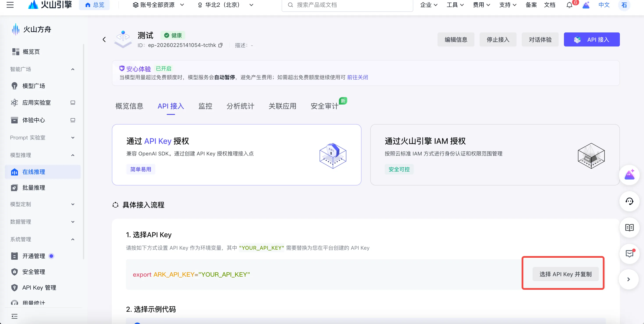Screen dimensions: 644x324
Task: Select 在线推理 in sidebar
Action: click(x=43, y=172)
